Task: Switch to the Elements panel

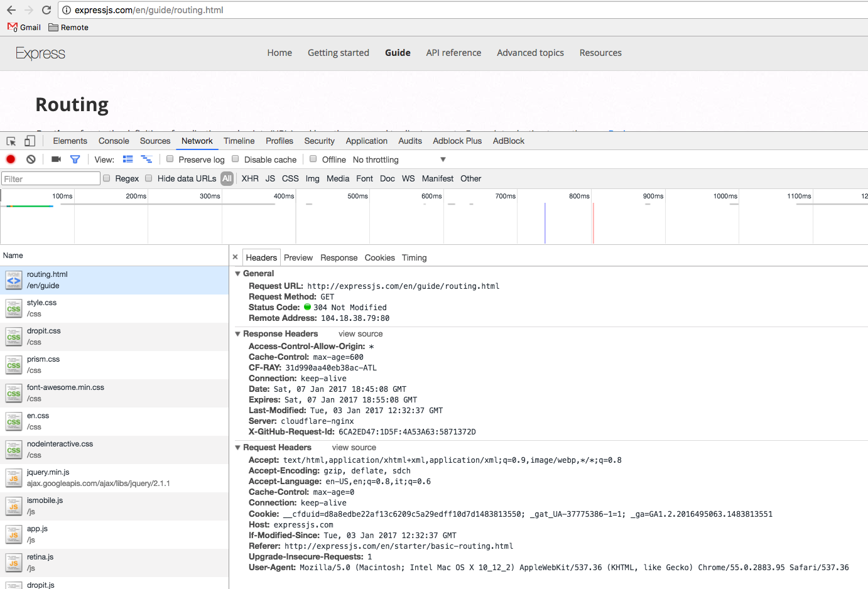Action: [x=70, y=141]
